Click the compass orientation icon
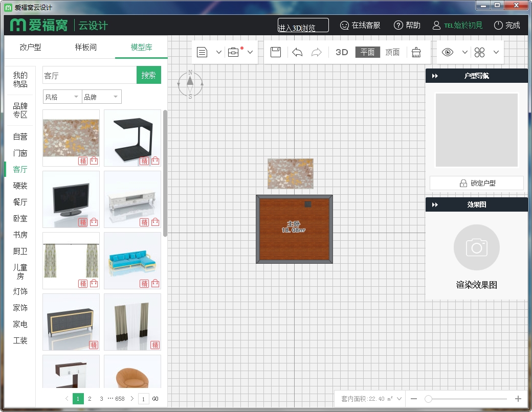The height and width of the screenshot is (412, 532). point(190,83)
